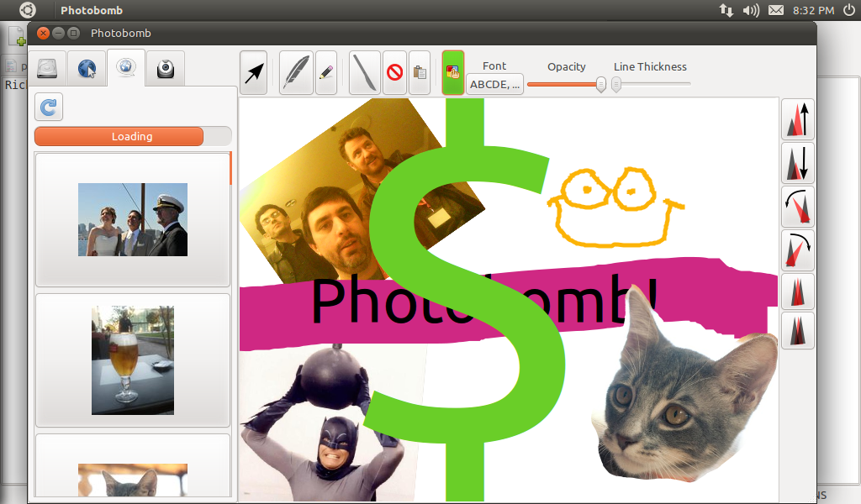Click the bottom dark triangles side button
Viewport: 861px width, 504px height.
pos(798,330)
